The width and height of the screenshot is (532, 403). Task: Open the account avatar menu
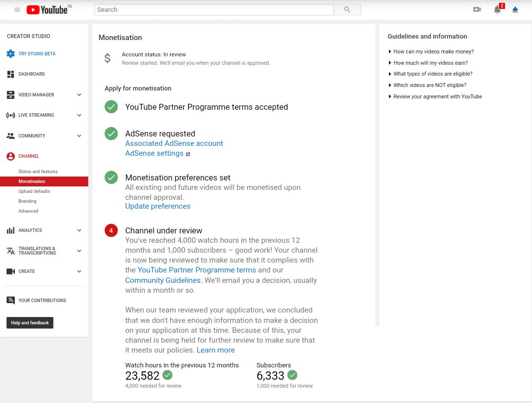pos(515,9)
